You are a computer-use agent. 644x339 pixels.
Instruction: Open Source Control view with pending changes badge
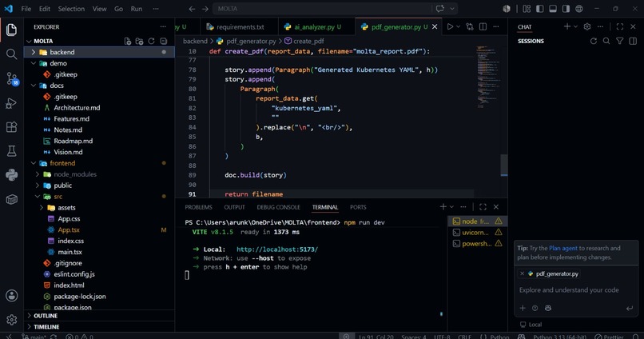11,78
